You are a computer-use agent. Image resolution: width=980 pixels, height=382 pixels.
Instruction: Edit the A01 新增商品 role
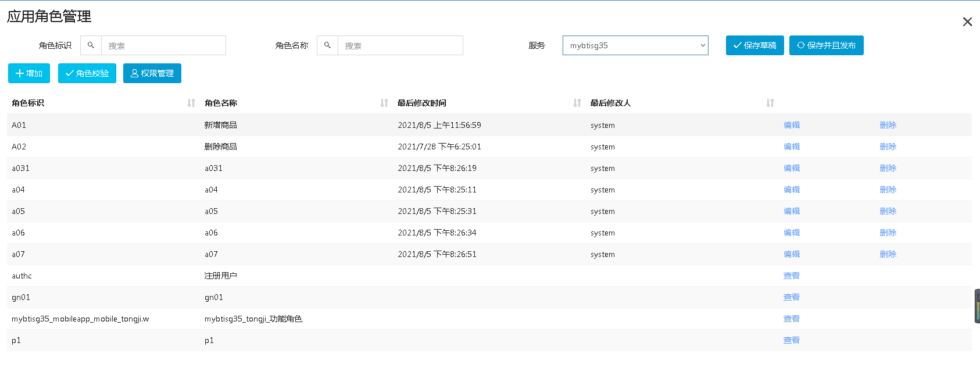point(792,125)
